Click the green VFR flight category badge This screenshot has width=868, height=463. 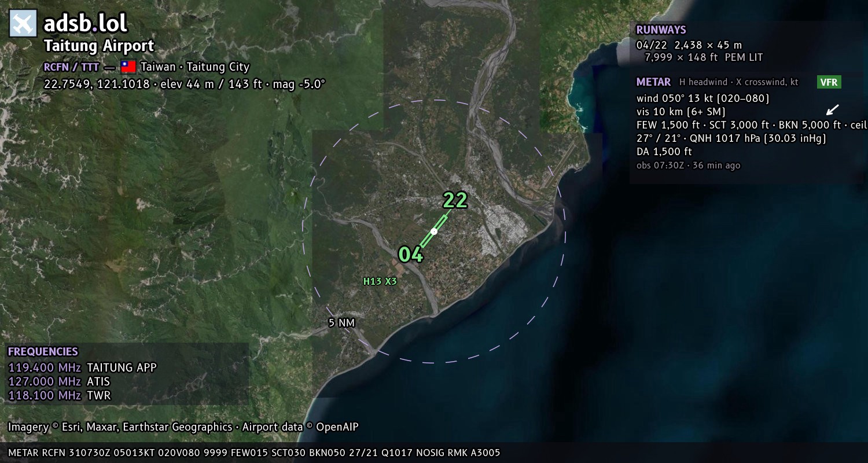tap(829, 82)
